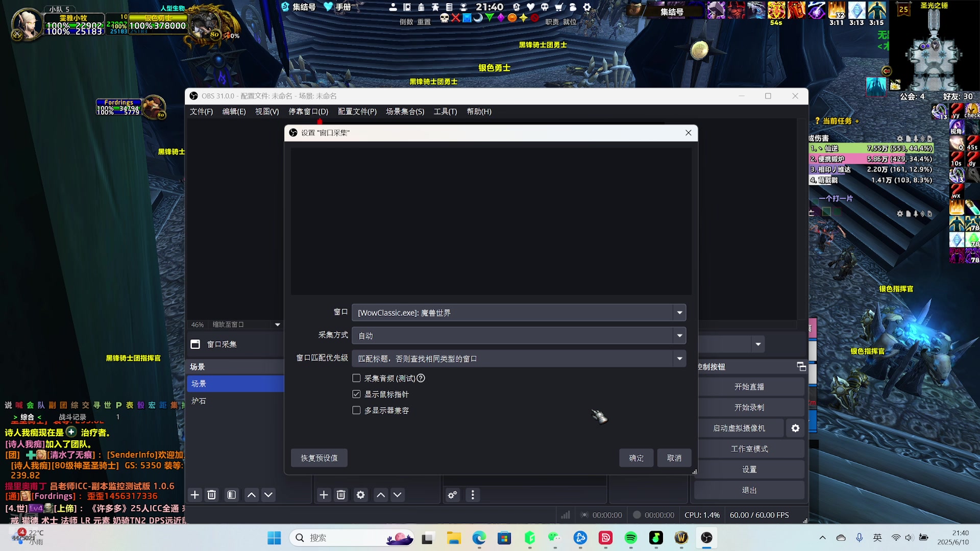Open WeChat from the taskbar
The image size is (980, 551).
point(554,538)
